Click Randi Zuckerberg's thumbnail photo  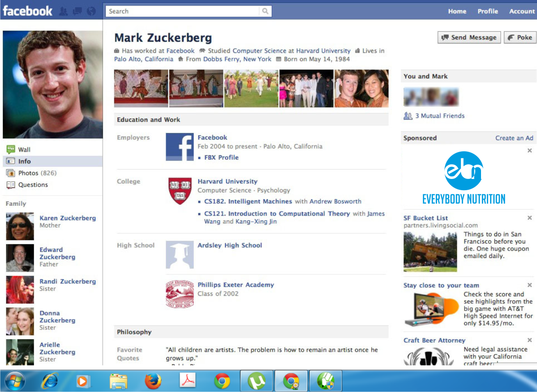click(20, 290)
